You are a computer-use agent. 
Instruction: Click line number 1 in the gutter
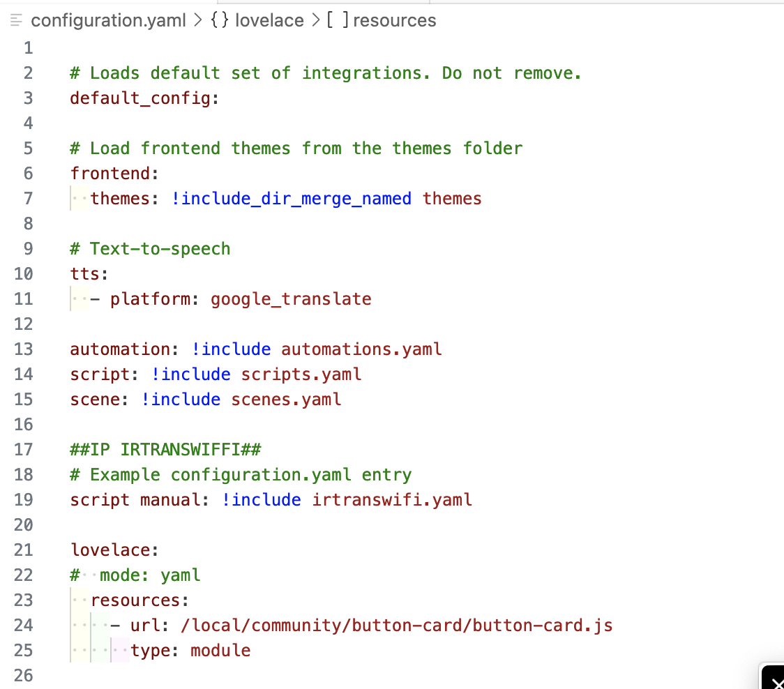coord(28,48)
